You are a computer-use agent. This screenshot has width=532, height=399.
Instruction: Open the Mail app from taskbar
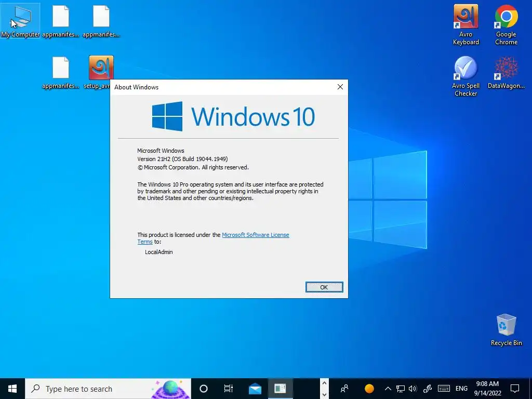[x=255, y=389]
